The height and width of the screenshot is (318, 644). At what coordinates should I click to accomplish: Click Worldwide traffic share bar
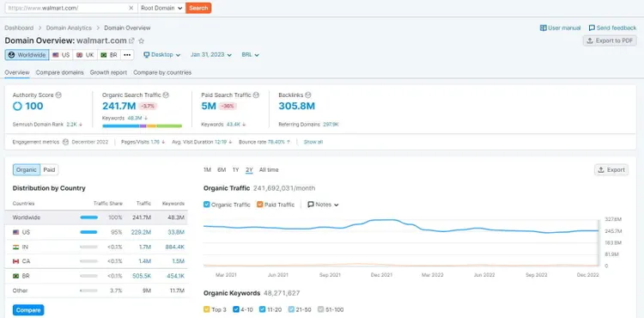88,217
